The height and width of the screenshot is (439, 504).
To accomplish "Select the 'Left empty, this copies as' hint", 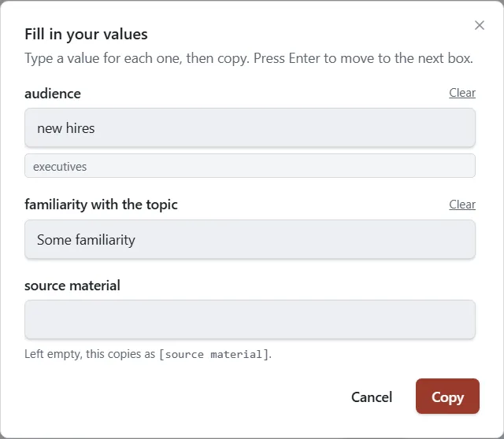I will pyautogui.click(x=148, y=354).
